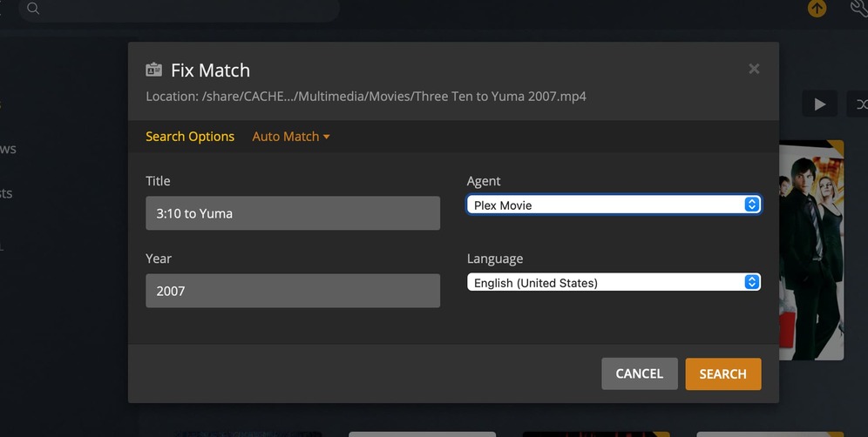Open the Language dropdown set to English

[606, 283]
